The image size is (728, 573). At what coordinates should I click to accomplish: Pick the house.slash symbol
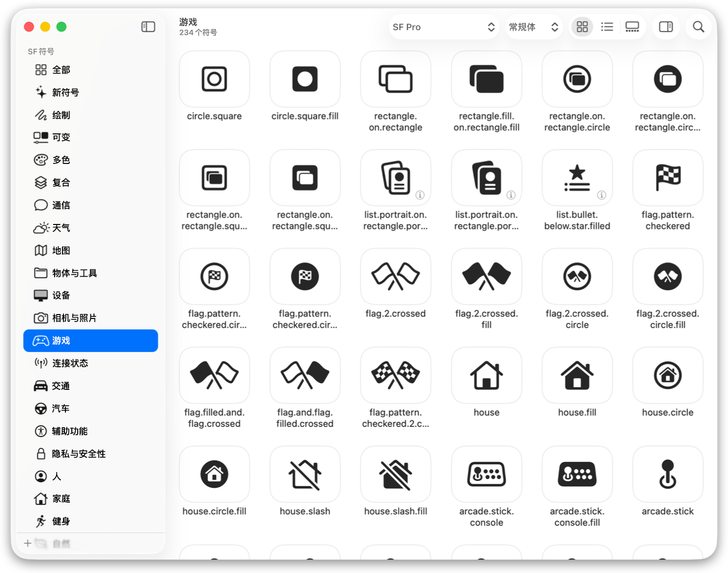(305, 475)
